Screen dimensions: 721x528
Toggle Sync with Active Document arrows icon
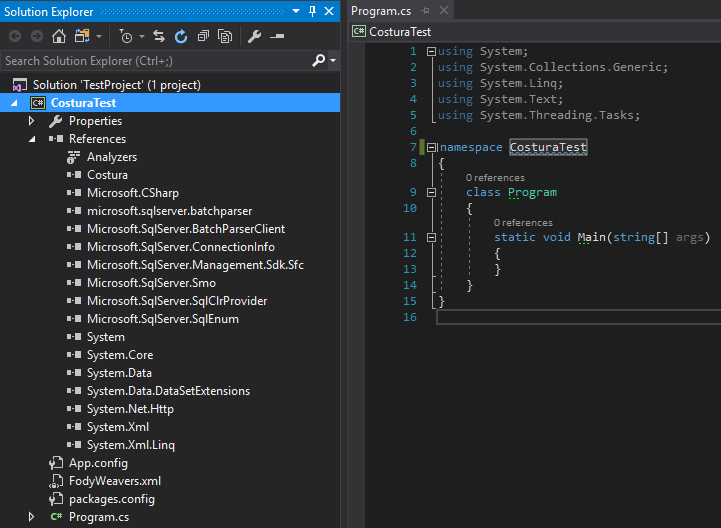pos(159,36)
